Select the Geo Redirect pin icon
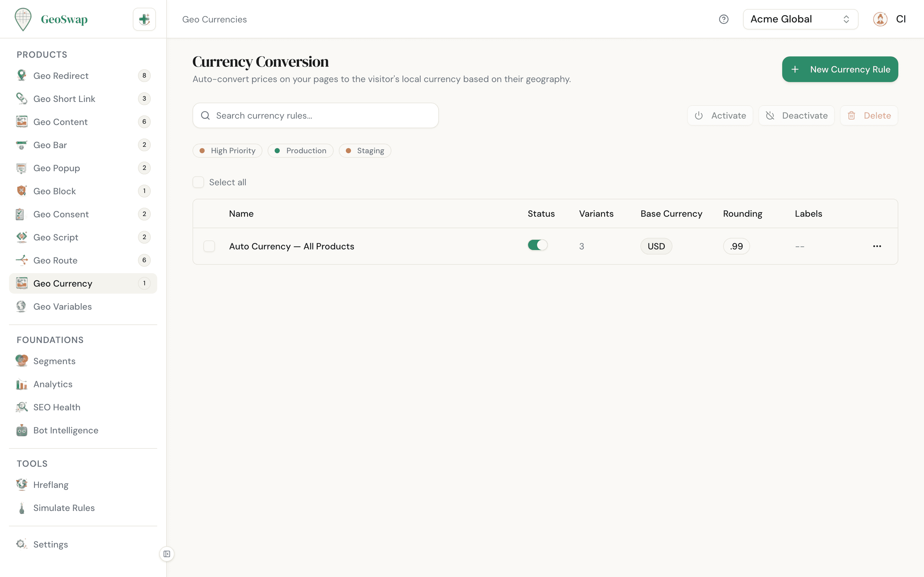This screenshot has width=924, height=577. [x=22, y=75]
